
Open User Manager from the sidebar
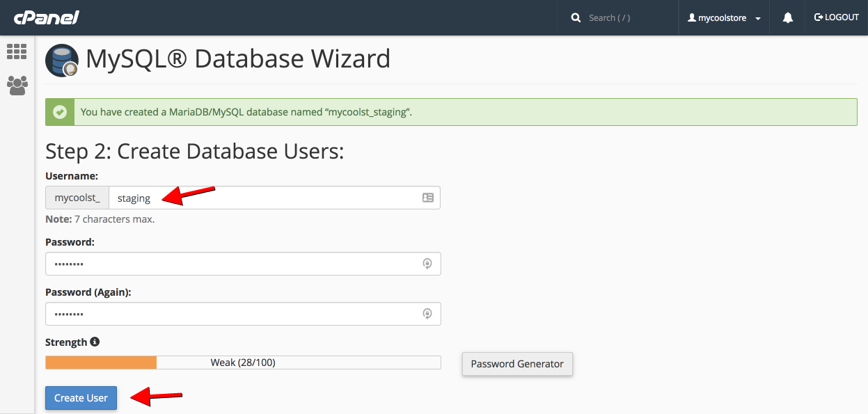tap(17, 85)
